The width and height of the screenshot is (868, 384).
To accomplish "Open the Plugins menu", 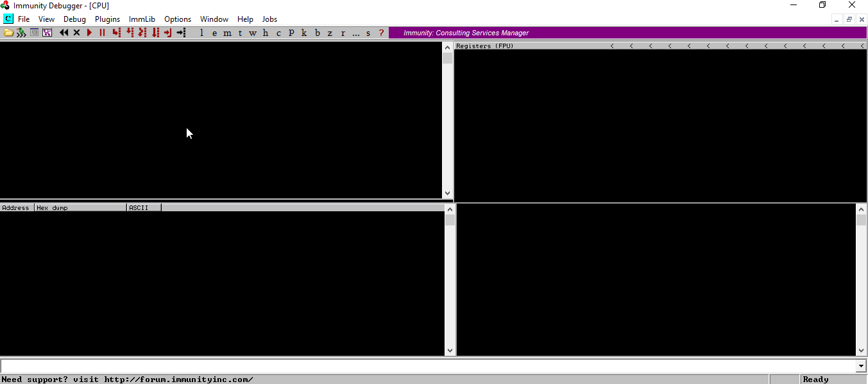I will pyautogui.click(x=107, y=19).
